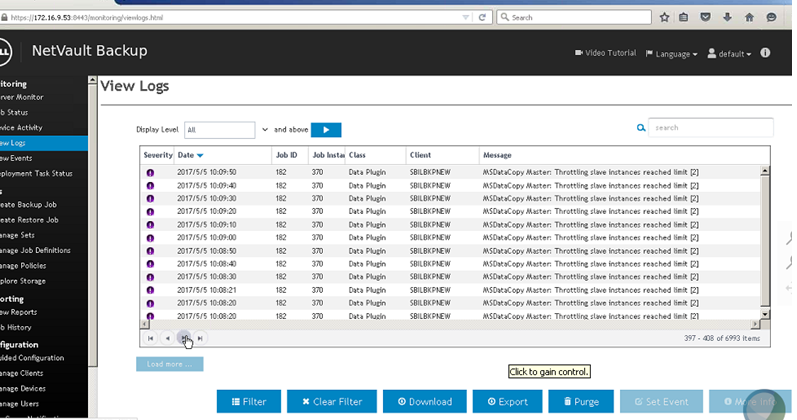Open the Language dropdown menu
Viewport: 797px width, 420px height.
671,54
